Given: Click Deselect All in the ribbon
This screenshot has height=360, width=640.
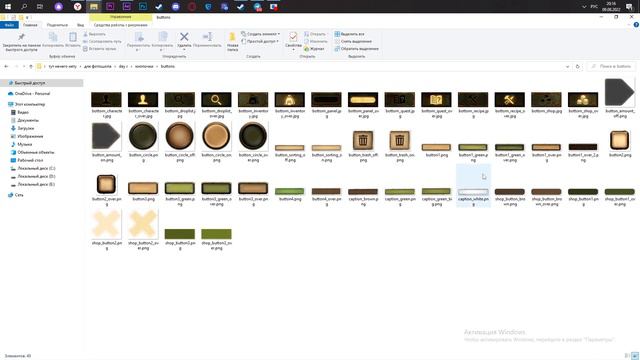Looking at the screenshot, I should (353, 41).
